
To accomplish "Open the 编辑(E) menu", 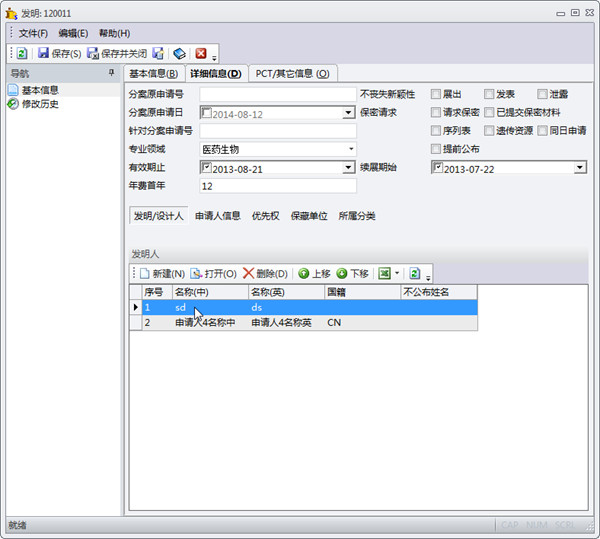I will [x=73, y=33].
